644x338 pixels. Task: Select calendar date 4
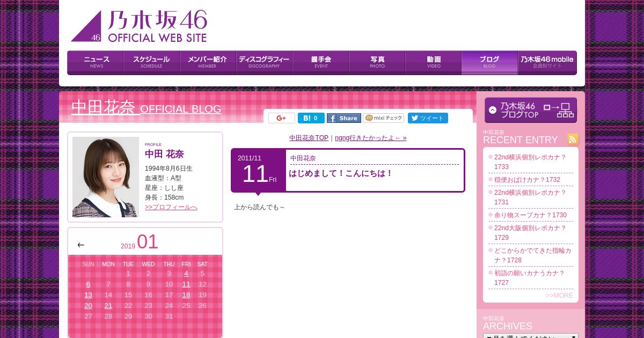(186, 274)
